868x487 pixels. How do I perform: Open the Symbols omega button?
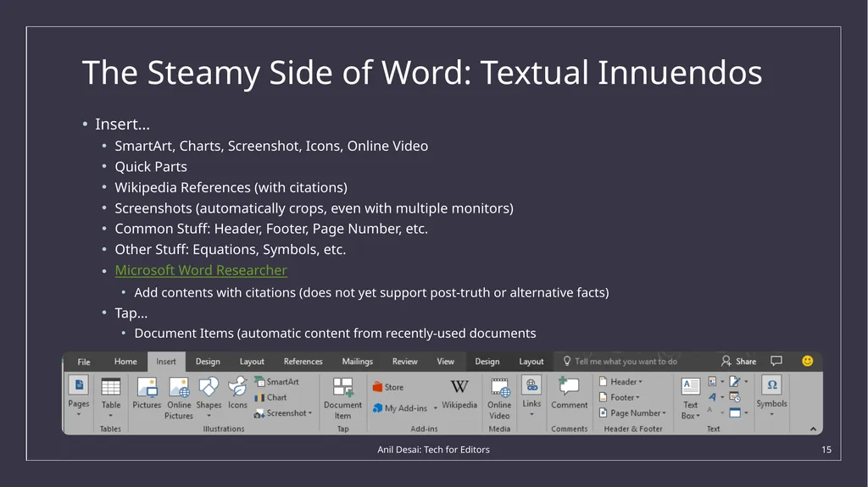[x=771, y=385]
